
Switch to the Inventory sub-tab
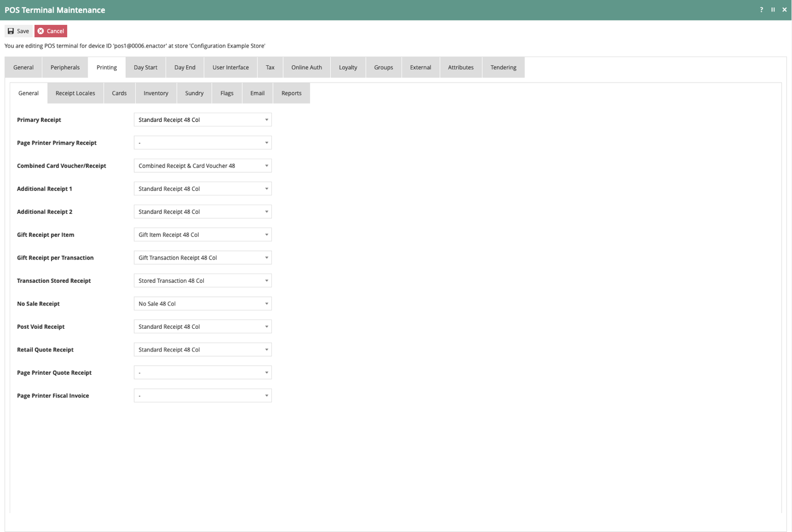pyautogui.click(x=156, y=93)
